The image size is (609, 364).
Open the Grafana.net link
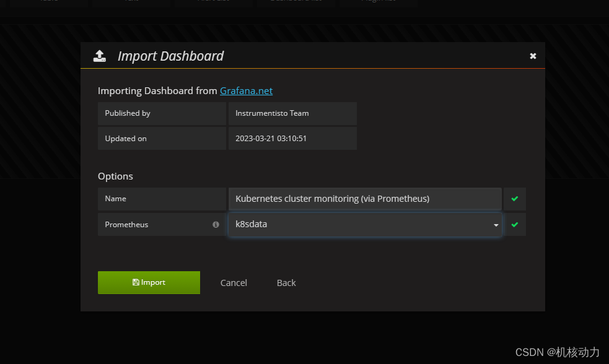coord(246,91)
